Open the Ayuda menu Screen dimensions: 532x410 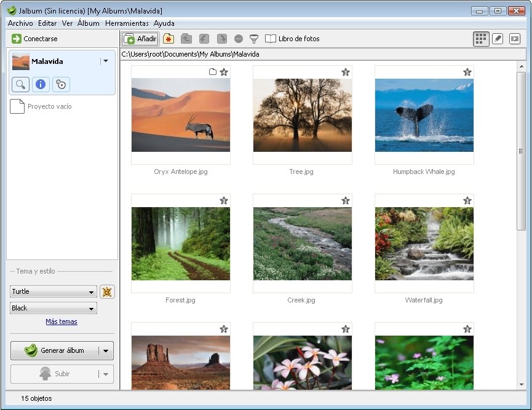coord(164,23)
